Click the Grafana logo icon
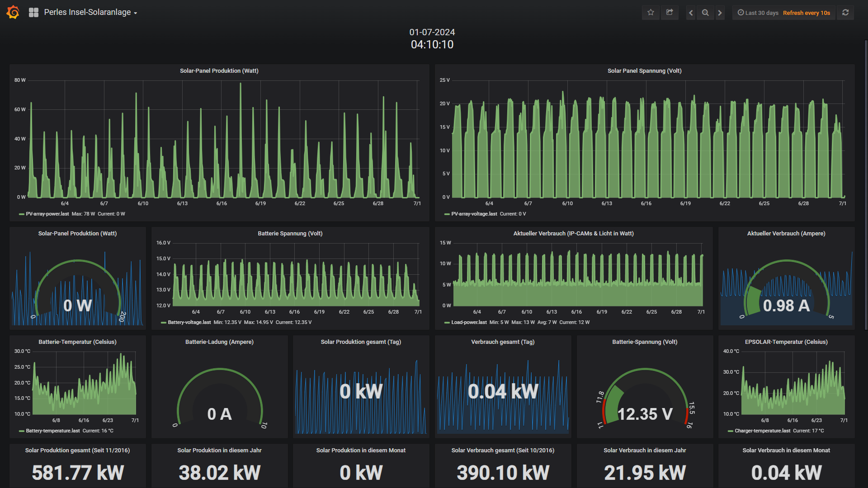868x488 pixels. tap(13, 12)
